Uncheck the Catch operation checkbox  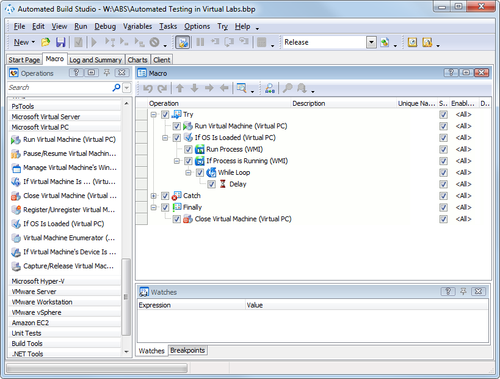tap(165, 196)
